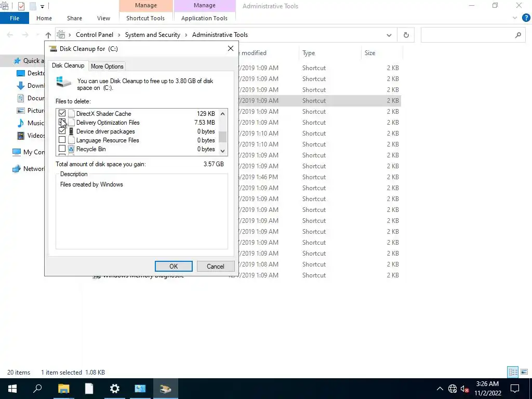
Task: Click the Recycle Bin icon in files list
Action: tap(71, 149)
